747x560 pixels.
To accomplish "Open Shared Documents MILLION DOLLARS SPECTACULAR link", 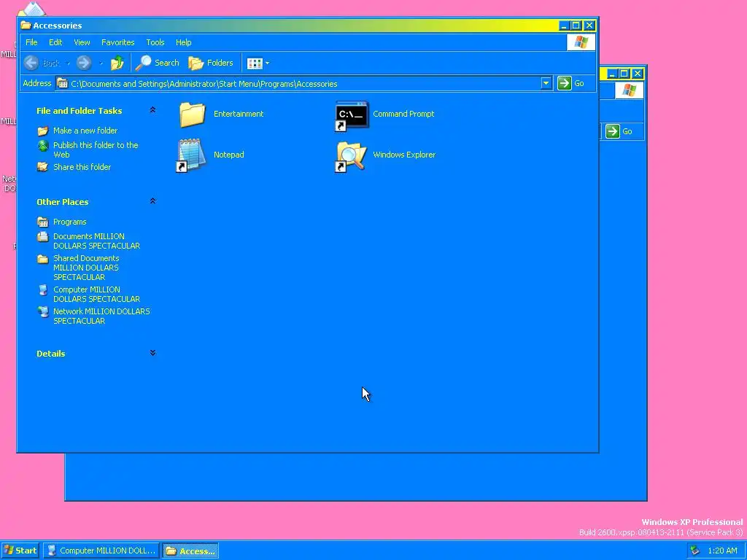I will tap(86, 268).
